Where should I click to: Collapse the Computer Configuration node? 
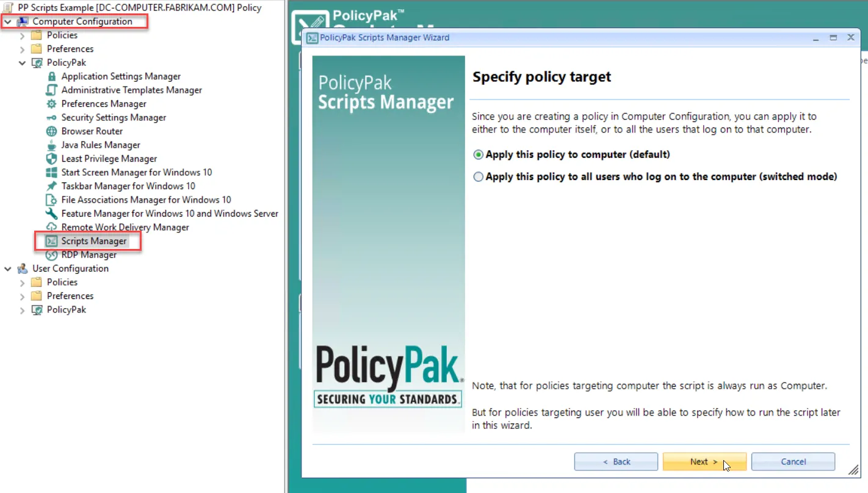click(8, 21)
